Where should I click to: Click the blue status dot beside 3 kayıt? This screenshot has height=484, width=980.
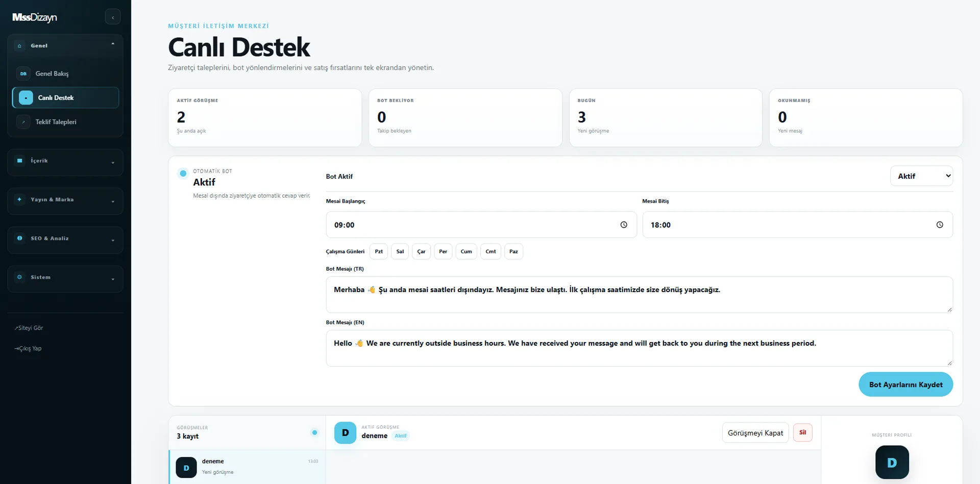tap(314, 432)
